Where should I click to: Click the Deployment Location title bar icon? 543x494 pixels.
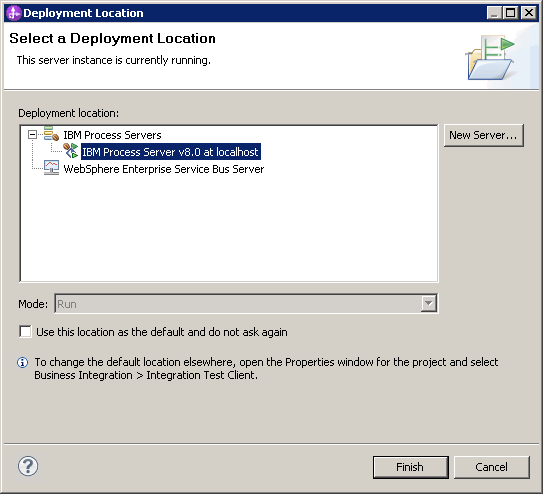tap(14, 13)
